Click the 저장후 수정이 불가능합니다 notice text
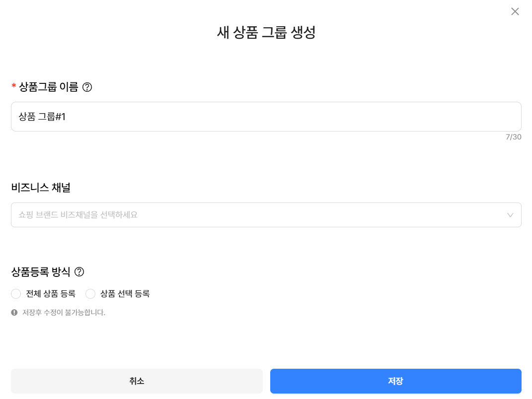 (x=64, y=312)
